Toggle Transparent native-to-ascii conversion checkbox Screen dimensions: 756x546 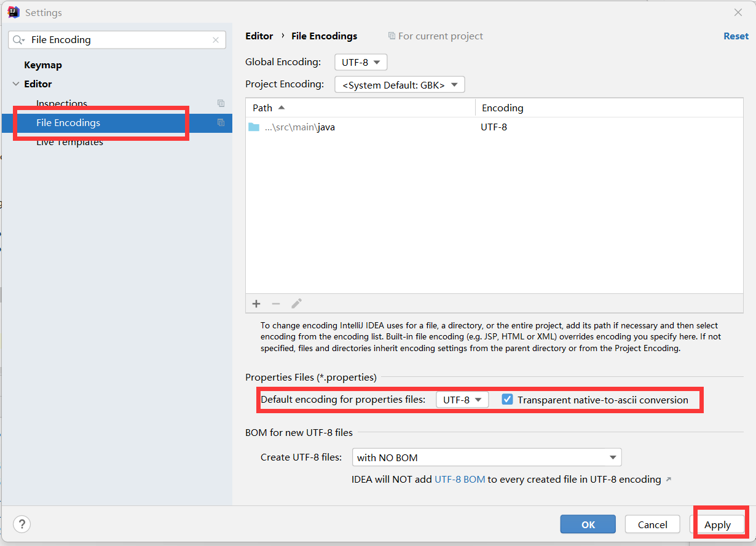[507, 400]
